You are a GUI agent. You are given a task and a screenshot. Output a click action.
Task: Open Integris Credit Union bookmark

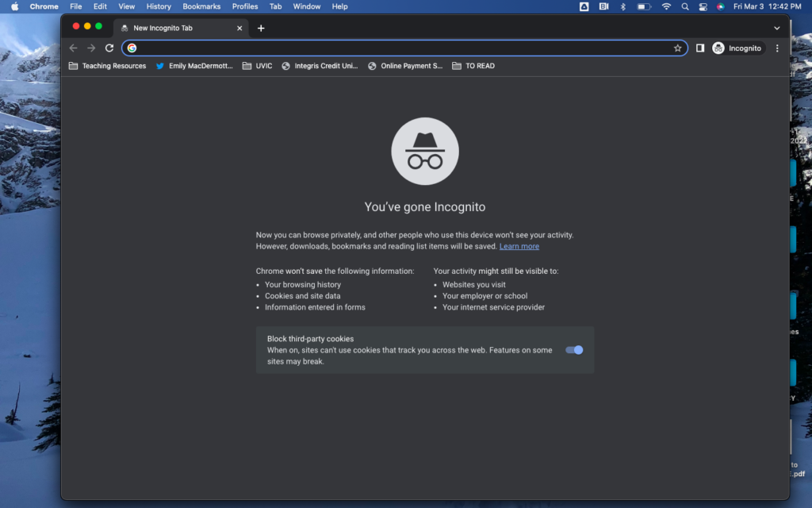point(320,66)
